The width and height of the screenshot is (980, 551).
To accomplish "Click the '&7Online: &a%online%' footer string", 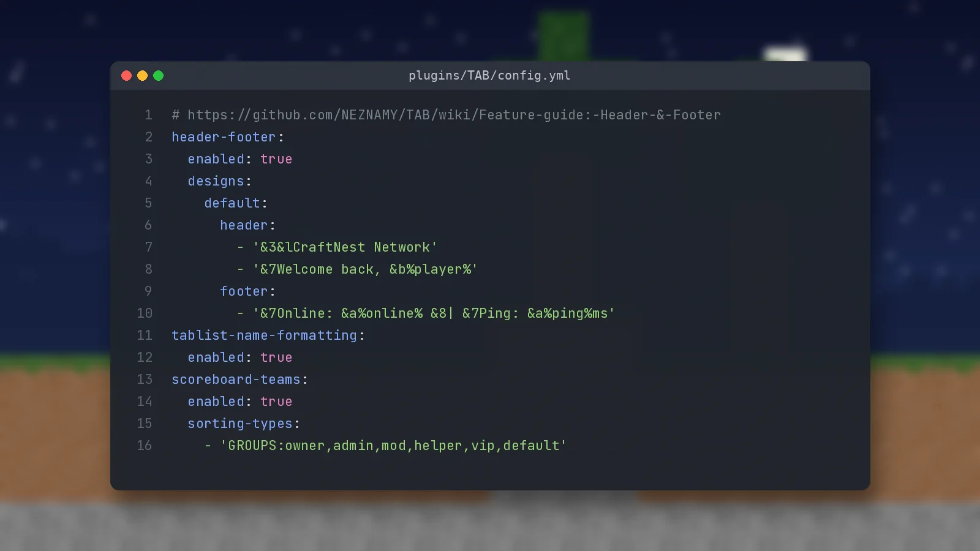I will (434, 313).
